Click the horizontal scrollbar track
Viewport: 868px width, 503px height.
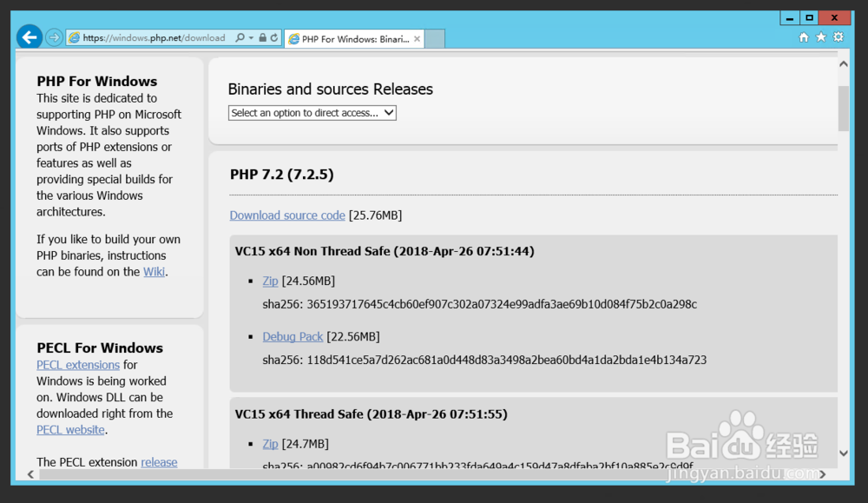point(426,474)
